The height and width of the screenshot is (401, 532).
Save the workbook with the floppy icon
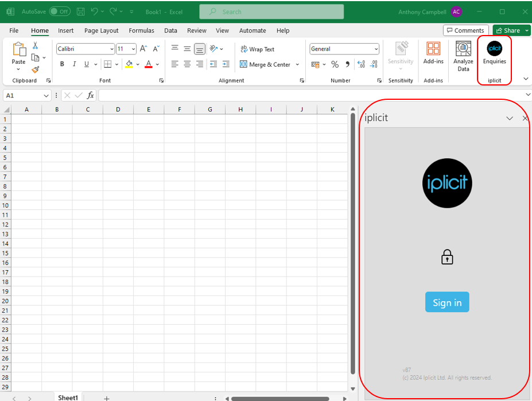81,11
